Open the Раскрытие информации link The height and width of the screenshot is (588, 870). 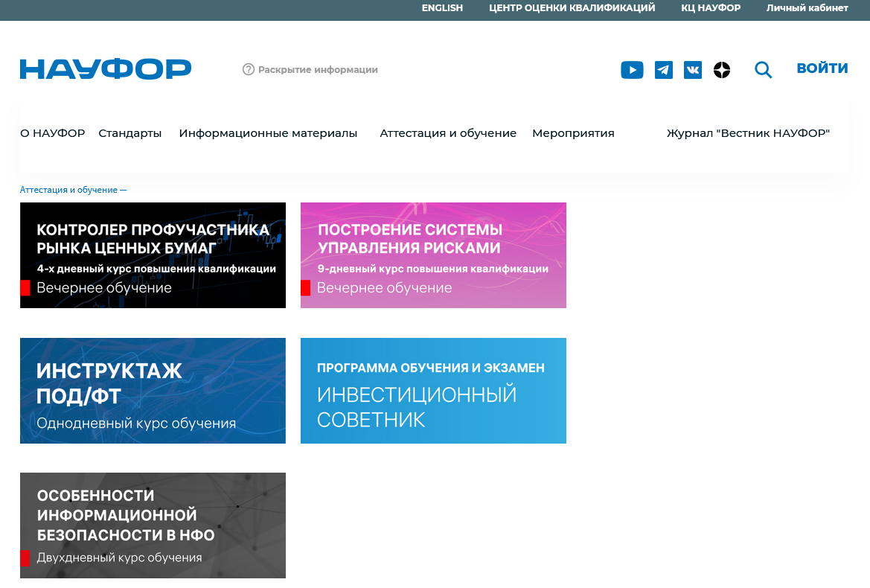click(318, 69)
